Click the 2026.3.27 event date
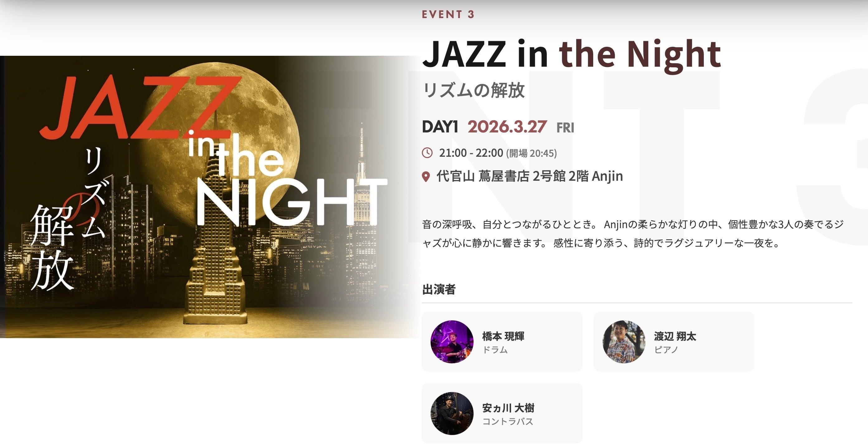Viewport: 868px width, 445px height. tap(507, 127)
